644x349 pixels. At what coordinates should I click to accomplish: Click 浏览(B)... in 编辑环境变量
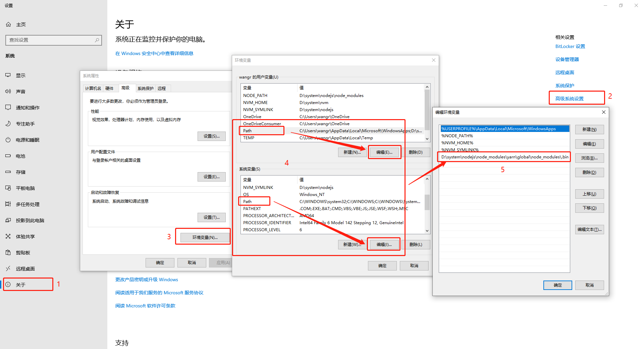pos(590,158)
